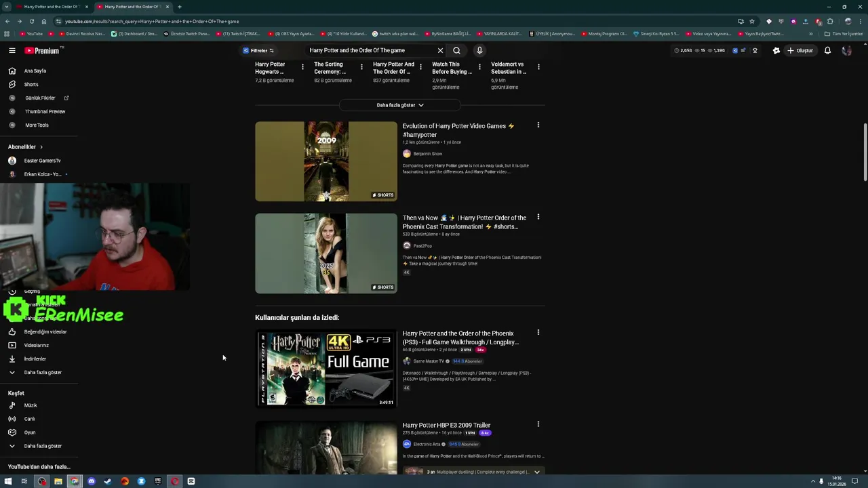Expand the HBP trailer chapter chevron
The image size is (868, 488).
point(536,472)
